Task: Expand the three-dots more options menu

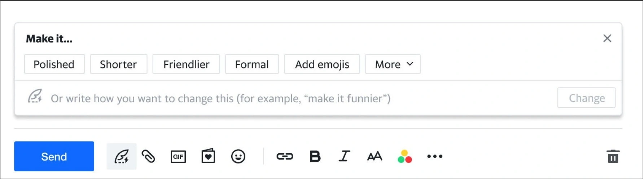Action: [x=435, y=157]
